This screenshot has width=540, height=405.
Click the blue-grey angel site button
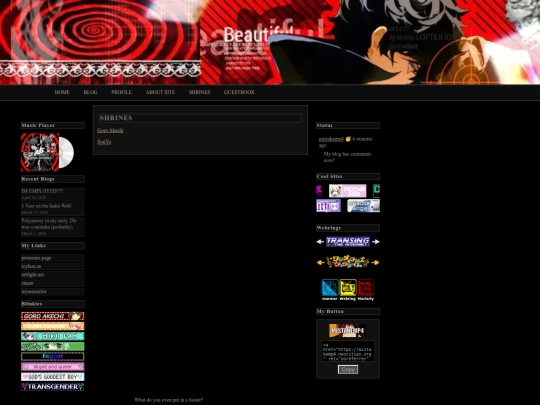click(x=363, y=206)
